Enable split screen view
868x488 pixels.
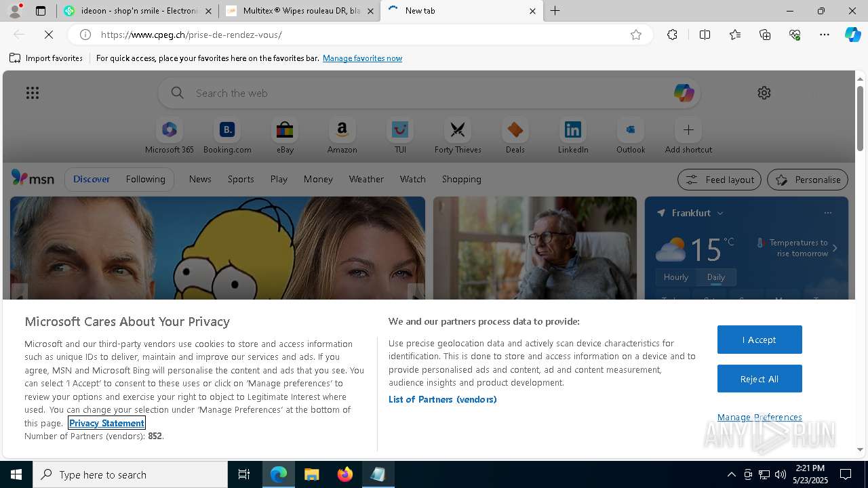click(705, 35)
